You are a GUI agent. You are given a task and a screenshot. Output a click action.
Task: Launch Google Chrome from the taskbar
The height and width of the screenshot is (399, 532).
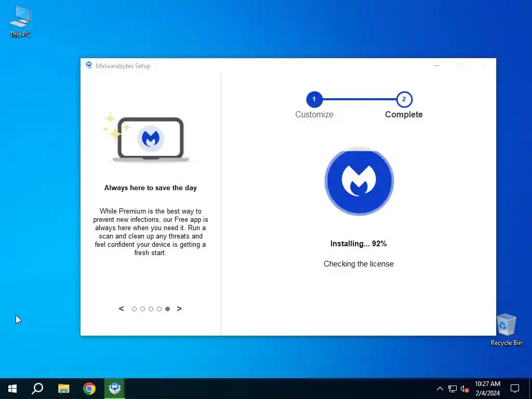point(89,389)
